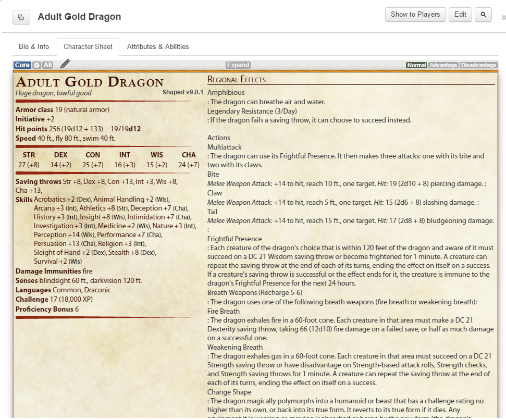Open Attributes & Abilities tab
This screenshot has height=420, width=506.
coord(158,47)
